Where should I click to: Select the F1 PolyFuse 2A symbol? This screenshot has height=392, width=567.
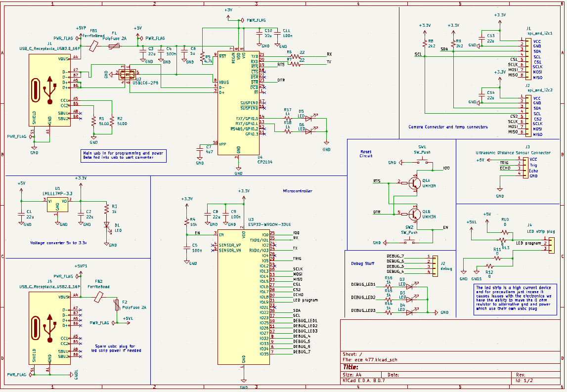click(114, 46)
